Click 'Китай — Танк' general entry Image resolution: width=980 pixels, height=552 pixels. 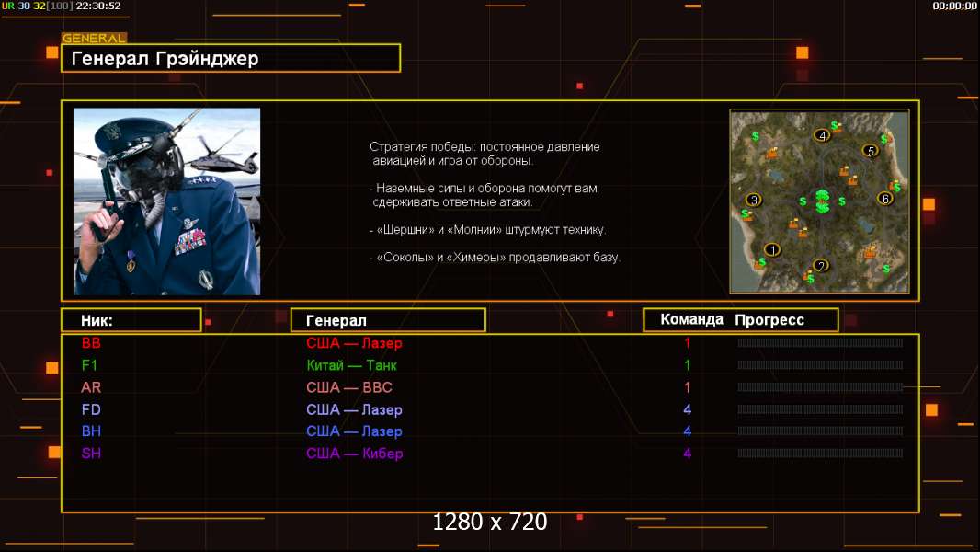tap(352, 365)
